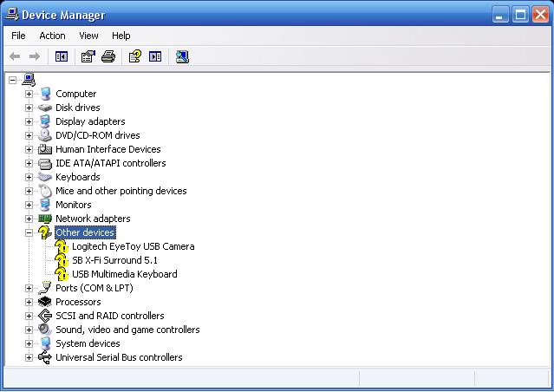Click the Network adapters device icon
The image size is (554, 392).
(x=45, y=219)
